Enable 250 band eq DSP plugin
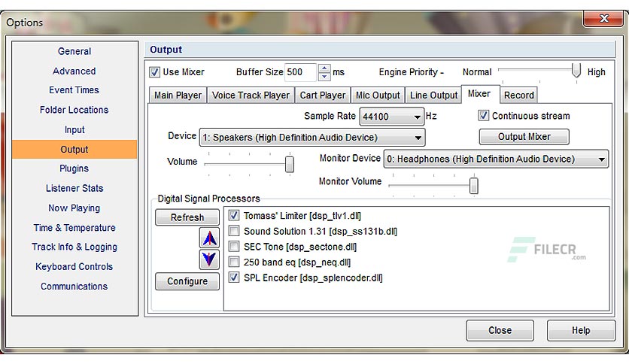 (234, 262)
